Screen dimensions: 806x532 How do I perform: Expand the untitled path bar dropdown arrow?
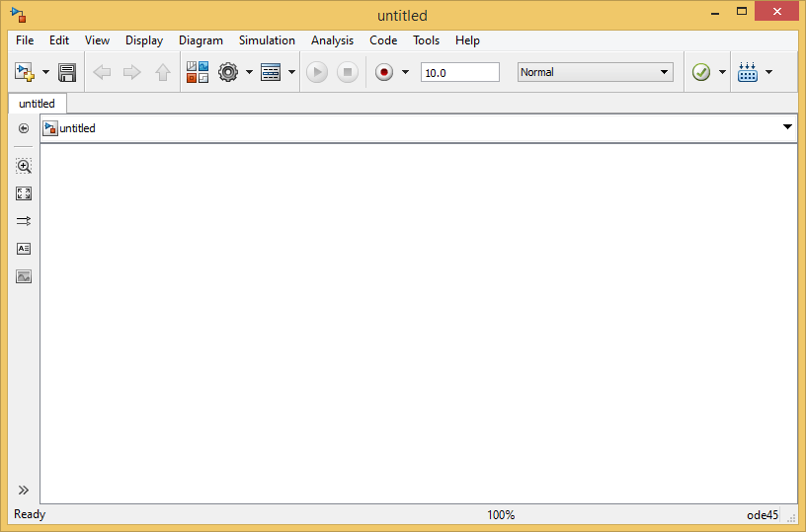[x=787, y=127]
